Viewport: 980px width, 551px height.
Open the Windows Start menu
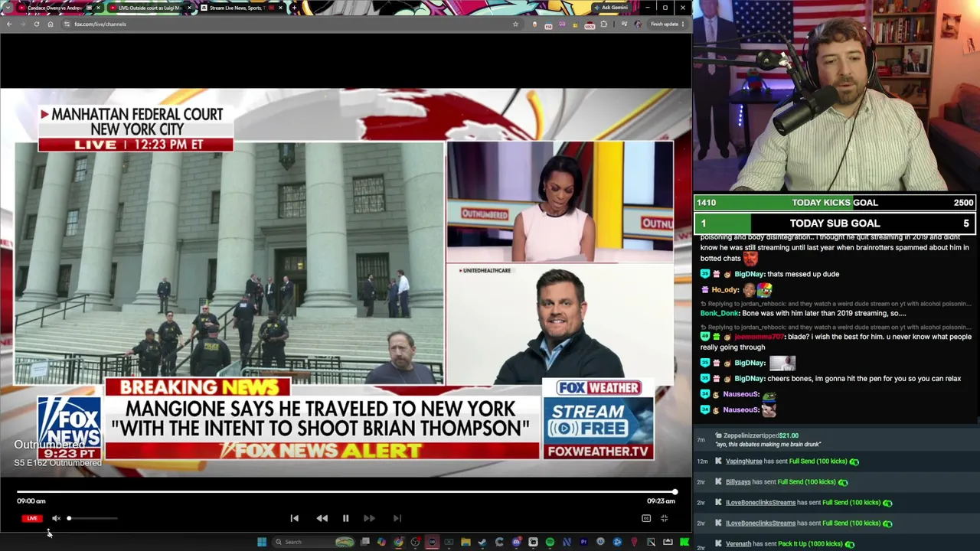tap(262, 542)
